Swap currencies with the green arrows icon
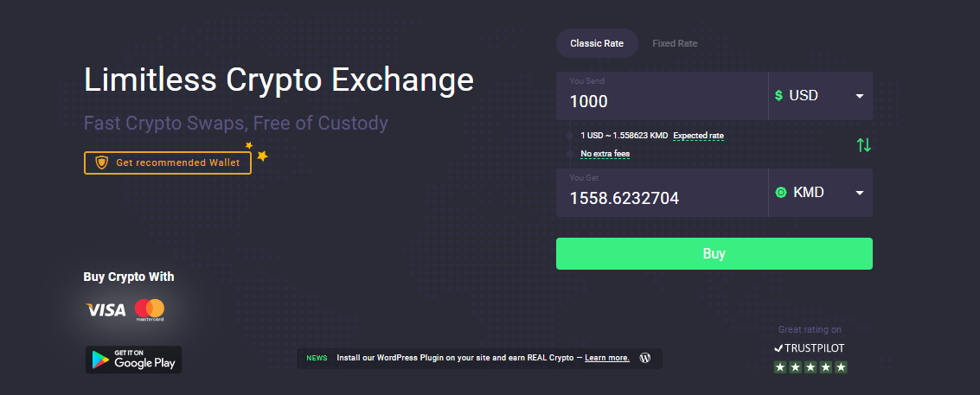The width and height of the screenshot is (980, 395). click(x=864, y=145)
